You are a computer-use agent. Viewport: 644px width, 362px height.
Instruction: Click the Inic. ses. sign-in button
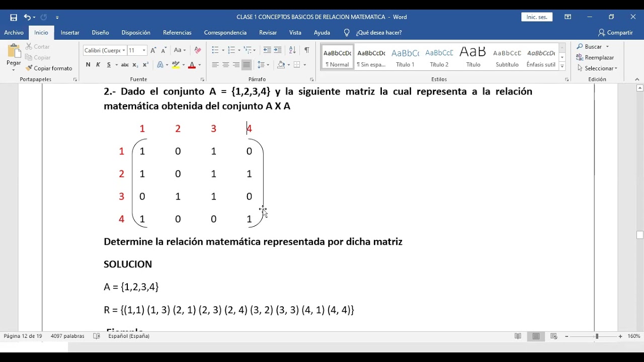[x=537, y=17]
